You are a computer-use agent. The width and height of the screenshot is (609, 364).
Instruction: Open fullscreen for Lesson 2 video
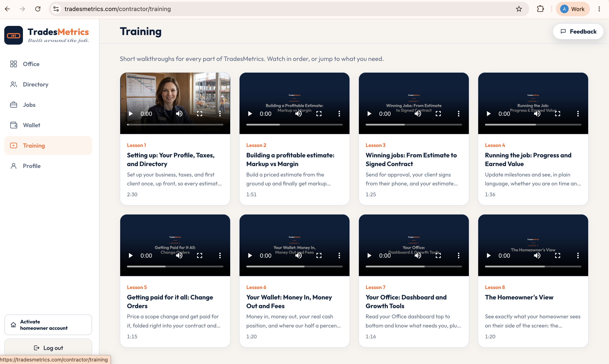click(x=319, y=114)
